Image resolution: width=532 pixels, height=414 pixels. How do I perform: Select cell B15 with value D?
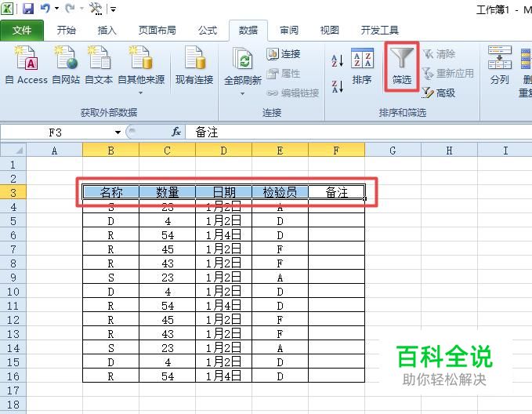[111, 362]
